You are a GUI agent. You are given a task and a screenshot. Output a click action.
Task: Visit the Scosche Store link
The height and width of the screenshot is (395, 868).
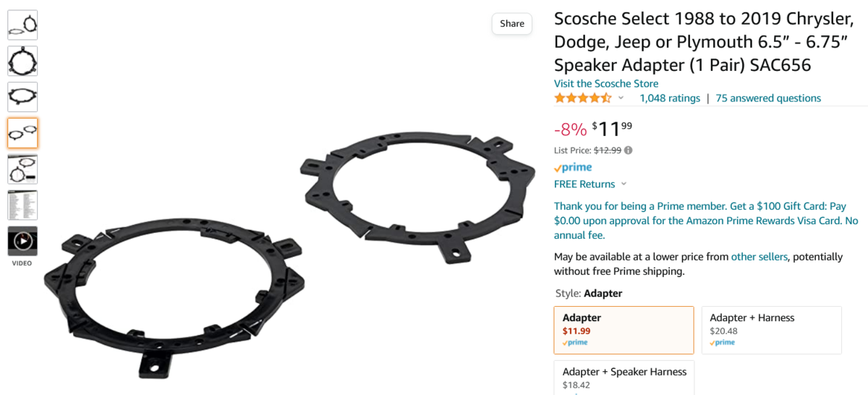[606, 83]
